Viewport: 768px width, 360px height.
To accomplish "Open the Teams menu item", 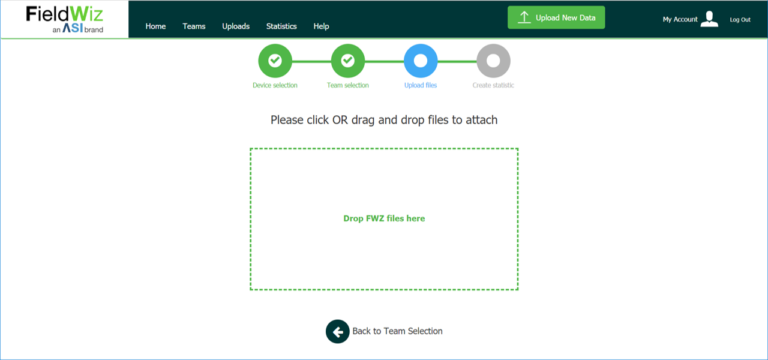I will tap(194, 26).
